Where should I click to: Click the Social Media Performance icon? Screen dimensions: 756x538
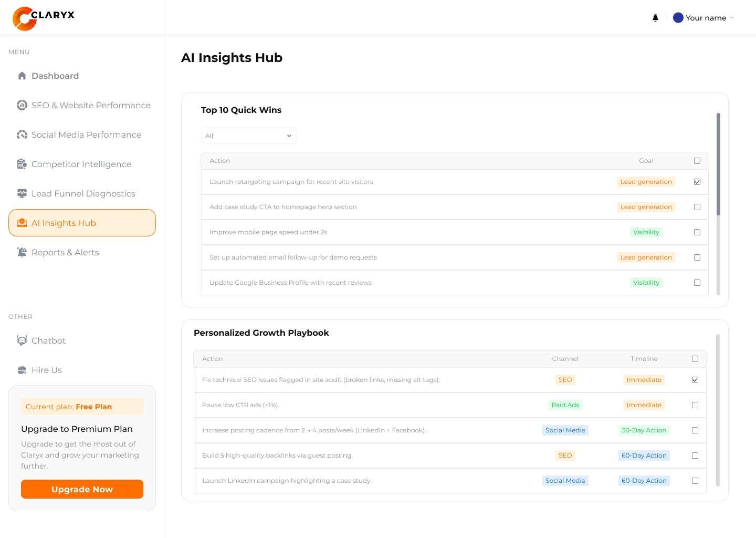pos(22,134)
